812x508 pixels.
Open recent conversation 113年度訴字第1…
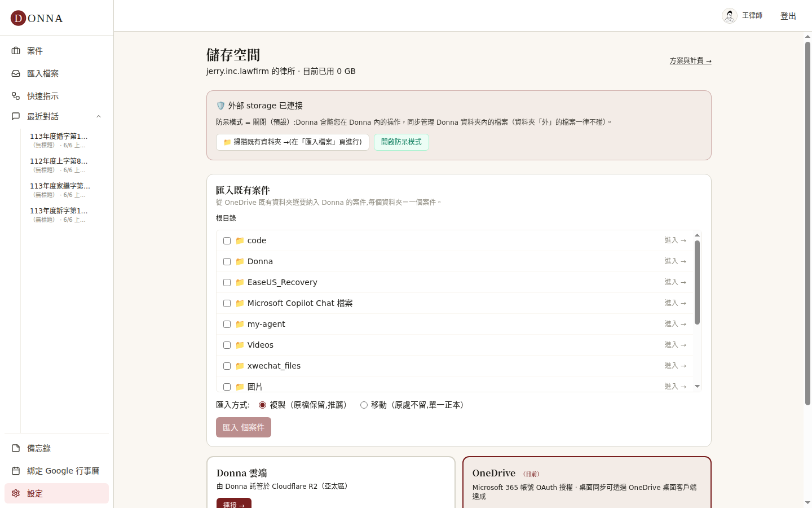59,214
